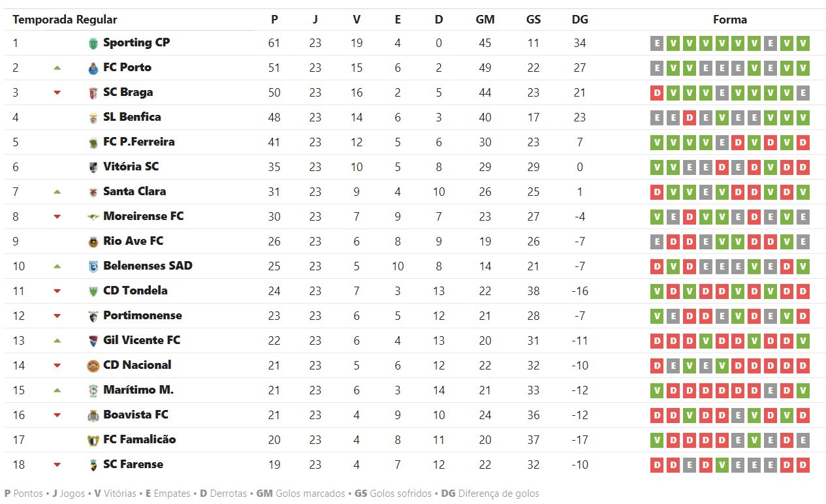Click the SC Braga club crest
The width and height of the screenshot is (826, 504).
93,93
